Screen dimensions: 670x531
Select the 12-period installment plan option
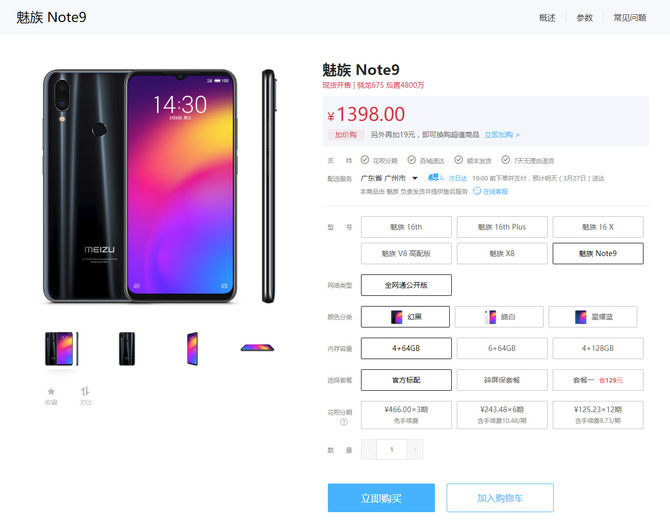(x=598, y=414)
